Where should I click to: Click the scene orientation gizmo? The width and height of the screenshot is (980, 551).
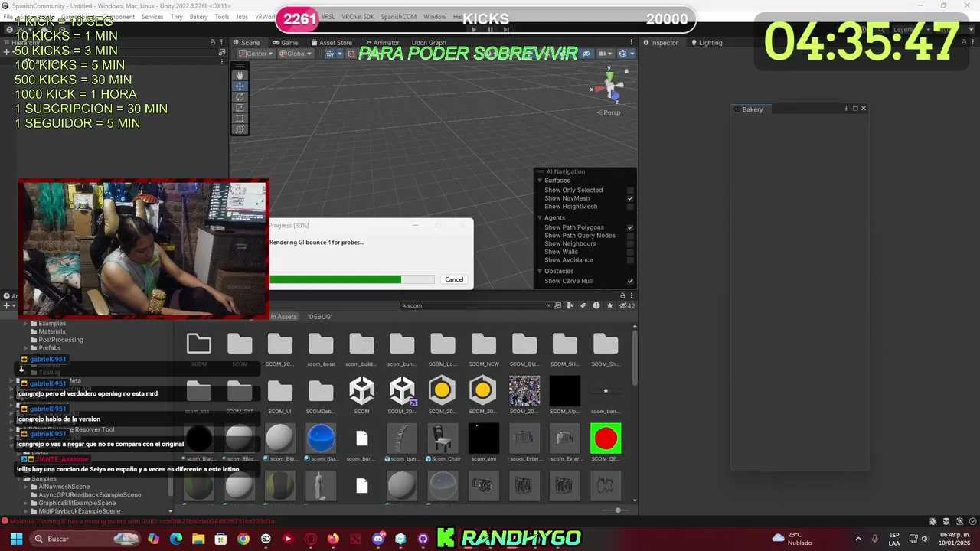tap(612, 87)
